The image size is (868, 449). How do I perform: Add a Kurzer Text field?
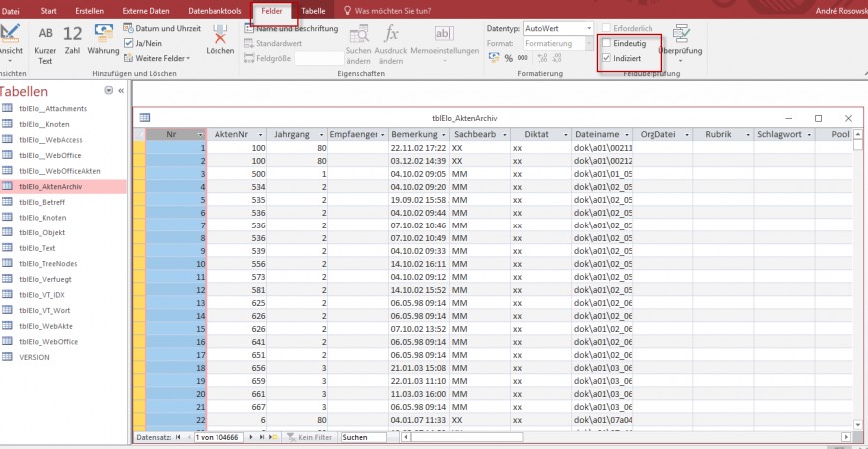pyautogui.click(x=45, y=46)
